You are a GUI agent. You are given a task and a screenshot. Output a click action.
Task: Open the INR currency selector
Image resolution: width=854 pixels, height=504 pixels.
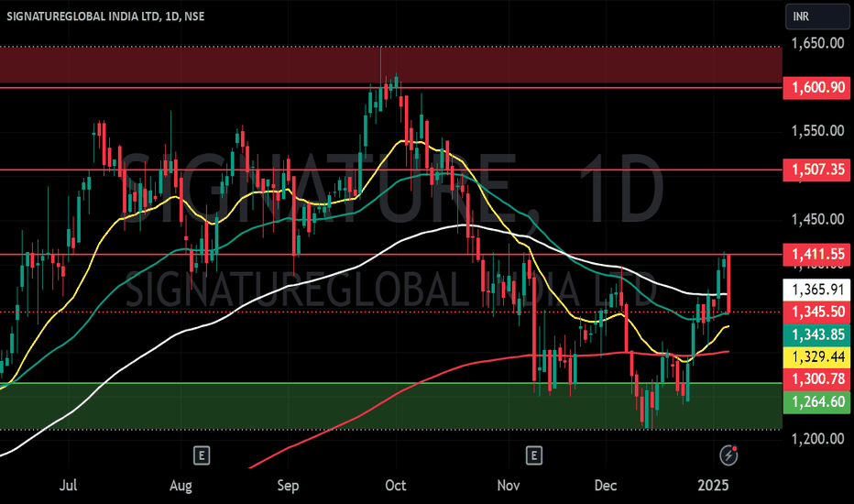817,16
